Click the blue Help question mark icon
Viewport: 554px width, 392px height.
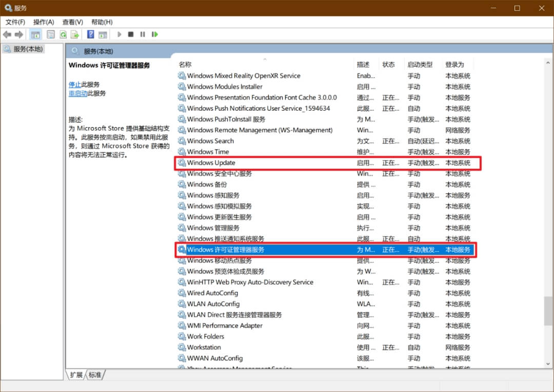click(x=90, y=34)
